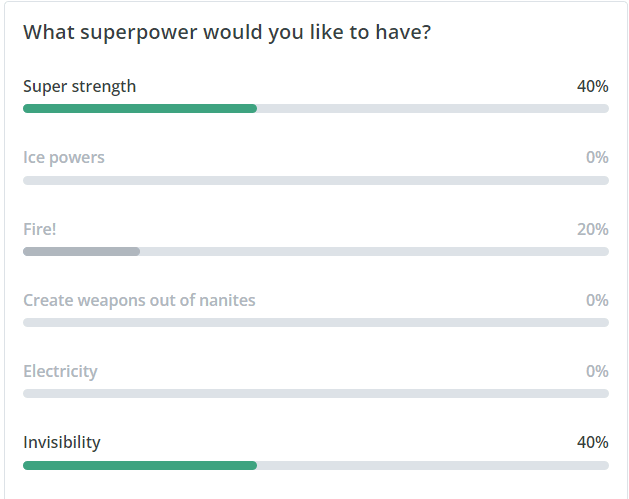Click the Super strength option label
Viewport: 629px width, 499px height.
(x=79, y=86)
